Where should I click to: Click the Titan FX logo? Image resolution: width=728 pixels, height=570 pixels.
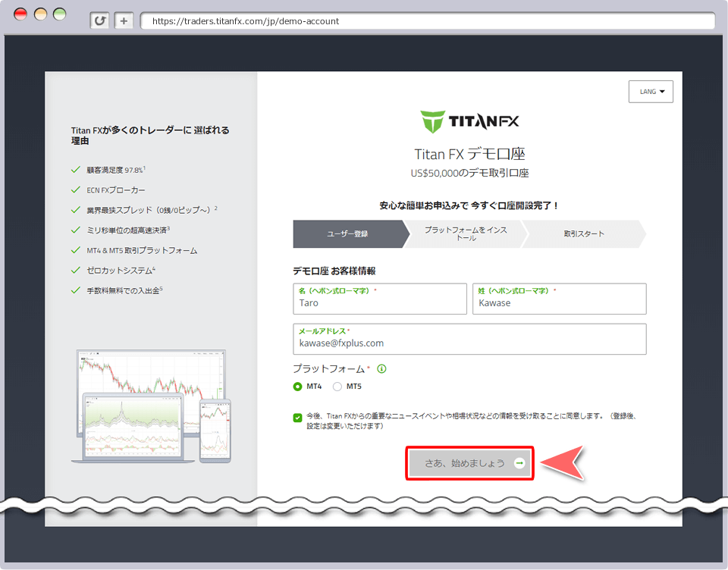point(469,121)
